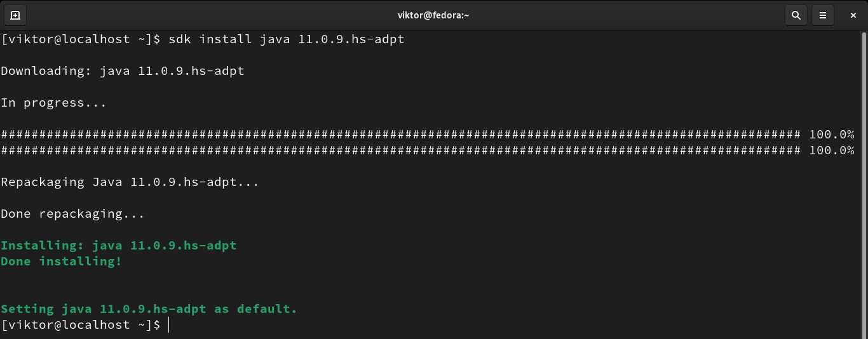The height and width of the screenshot is (339, 868).
Task: Click the first [viktor@localhost ~]$ prompt
Action: [x=81, y=39]
